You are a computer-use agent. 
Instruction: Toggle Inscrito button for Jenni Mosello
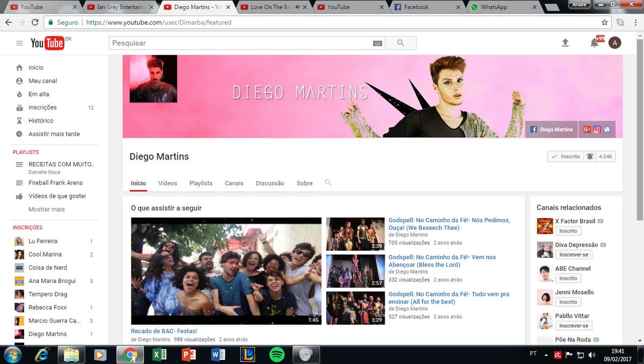coord(568,302)
